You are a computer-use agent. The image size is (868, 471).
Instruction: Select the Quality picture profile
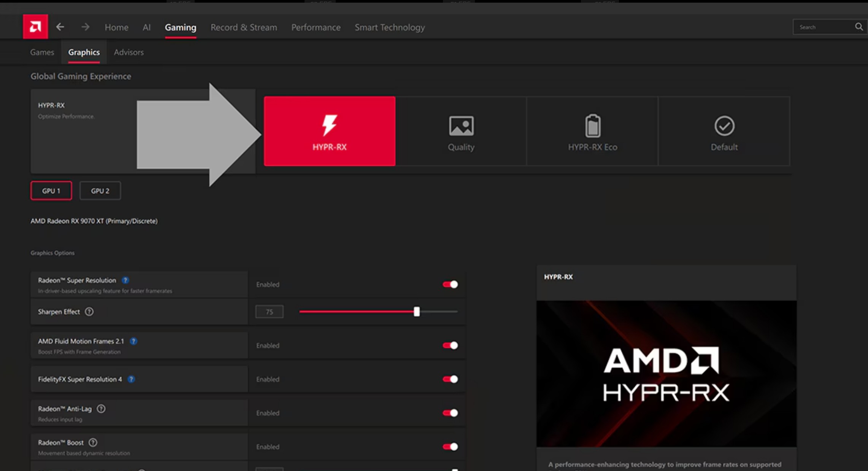coord(461,131)
